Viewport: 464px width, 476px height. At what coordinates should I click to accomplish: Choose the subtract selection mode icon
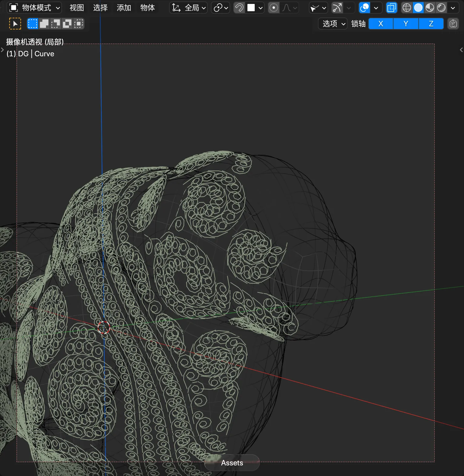pyautogui.click(x=56, y=24)
